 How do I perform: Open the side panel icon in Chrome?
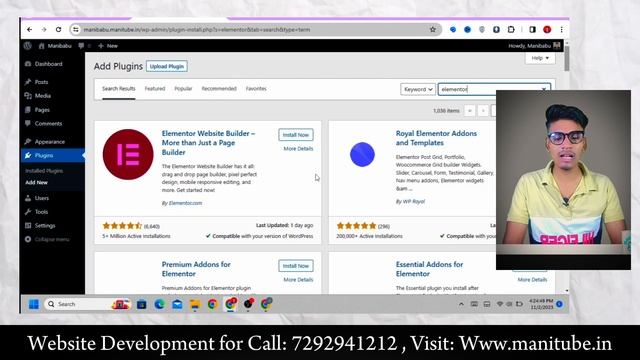coord(532,29)
